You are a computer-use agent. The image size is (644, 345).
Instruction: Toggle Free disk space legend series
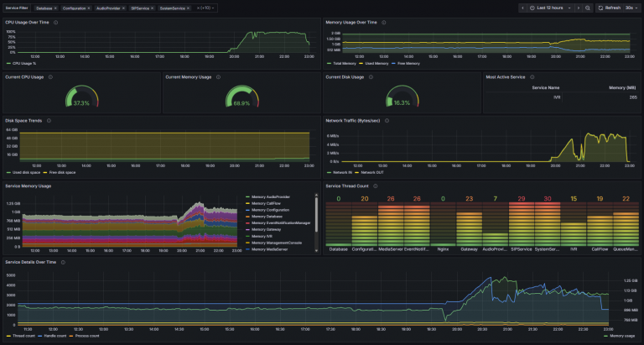(60, 172)
